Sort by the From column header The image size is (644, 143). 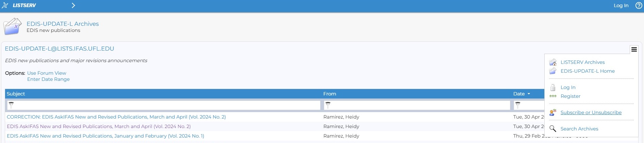330,94
